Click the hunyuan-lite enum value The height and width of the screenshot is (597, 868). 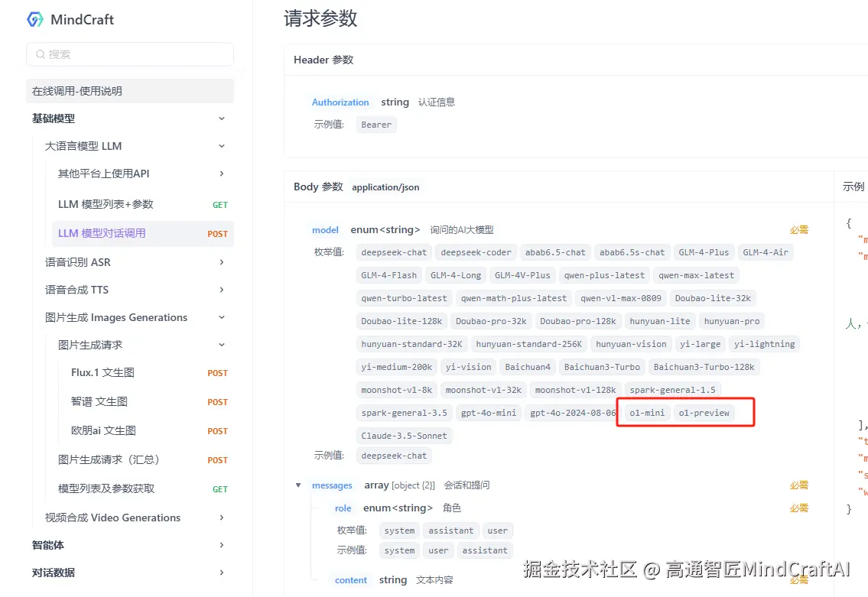[660, 321]
